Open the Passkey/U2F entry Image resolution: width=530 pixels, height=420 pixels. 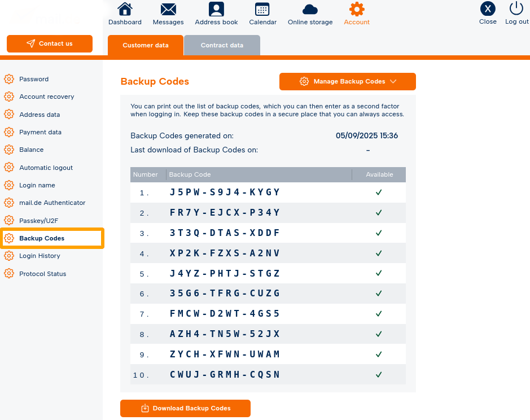(x=38, y=221)
